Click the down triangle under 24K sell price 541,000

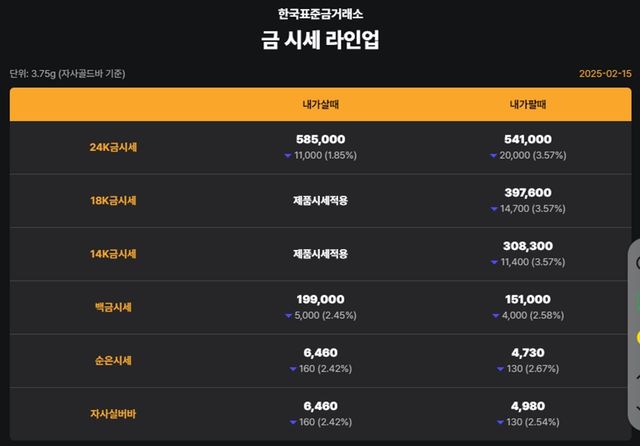click(x=494, y=156)
